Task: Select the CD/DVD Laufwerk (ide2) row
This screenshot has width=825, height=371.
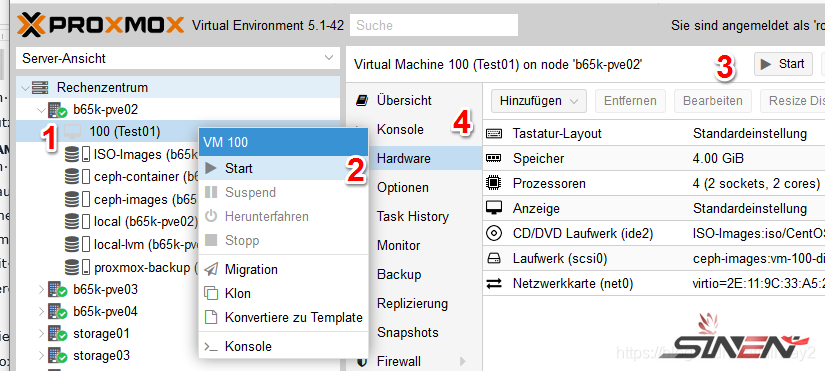Action: tap(653, 233)
